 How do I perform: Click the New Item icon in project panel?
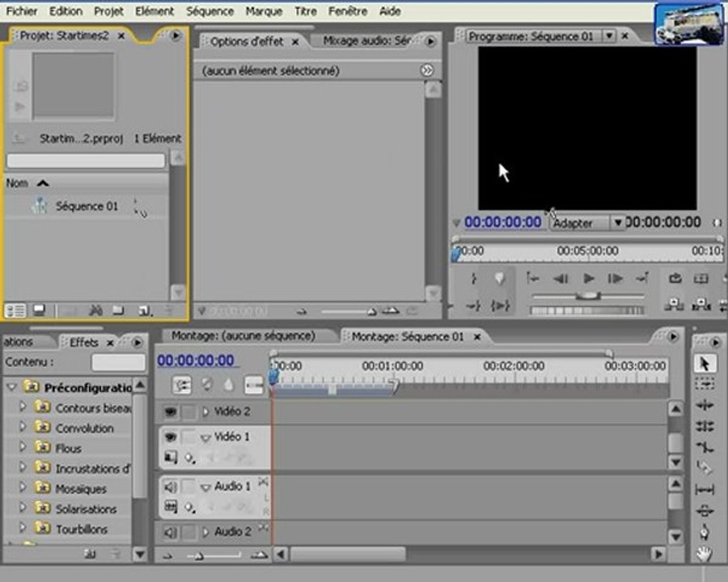pos(145,310)
